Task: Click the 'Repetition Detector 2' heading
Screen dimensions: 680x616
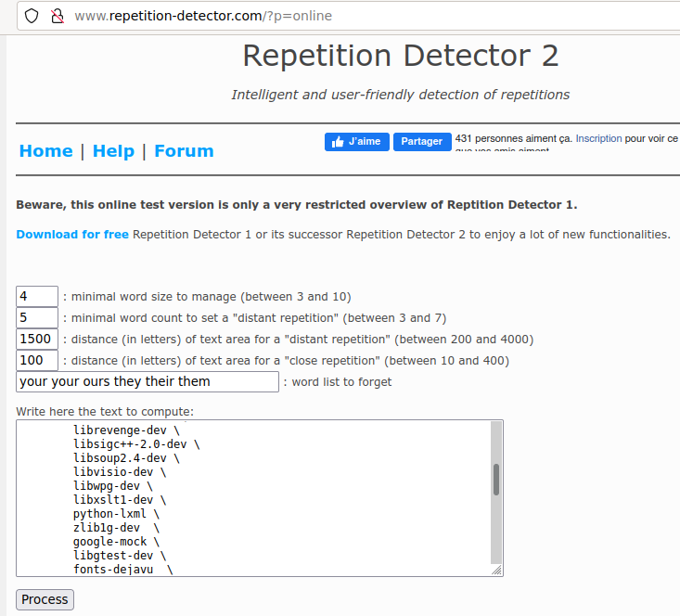Action: (x=400, y=56)
